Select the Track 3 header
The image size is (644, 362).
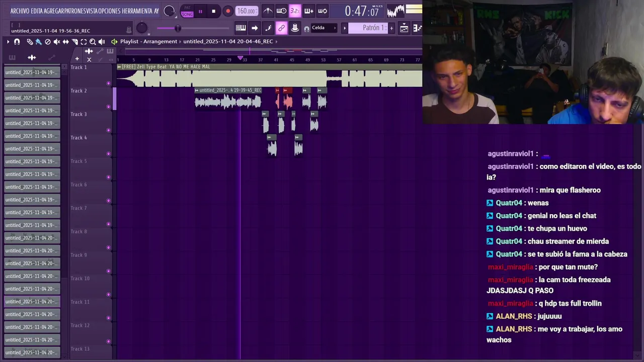[x=91, y=122]
